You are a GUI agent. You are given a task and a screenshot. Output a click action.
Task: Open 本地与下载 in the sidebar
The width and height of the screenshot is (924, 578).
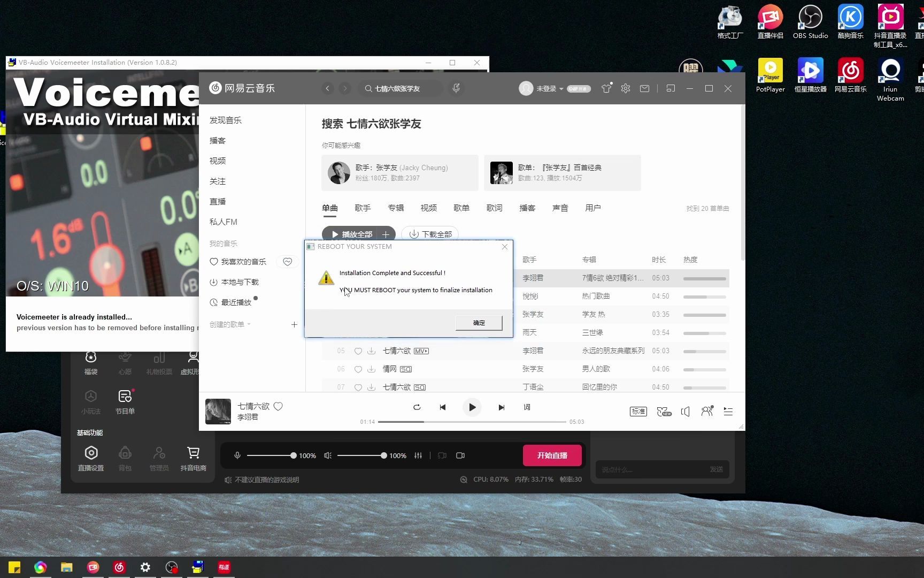234,282
